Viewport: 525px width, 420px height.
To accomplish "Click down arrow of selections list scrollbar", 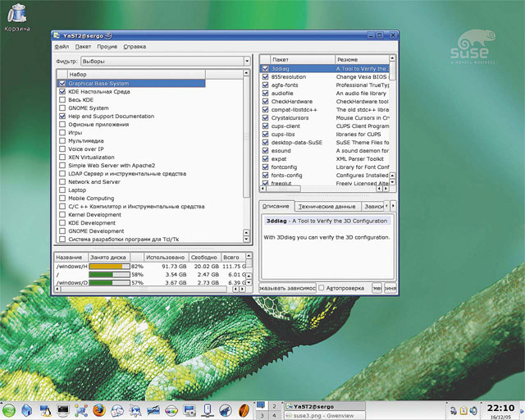I will pos(246,240).
